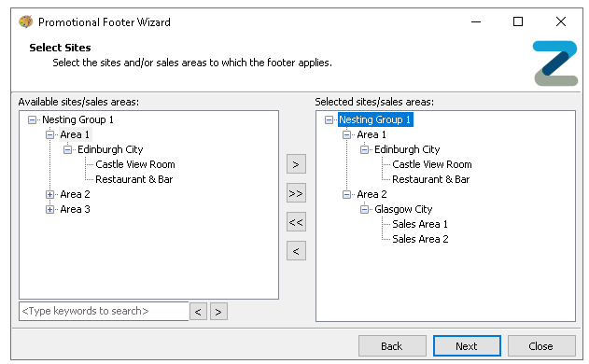The height and width of the screenshot is (364, 589).
Task: Select Area 2 in Selected tree
Action: (x=372, y=194)
